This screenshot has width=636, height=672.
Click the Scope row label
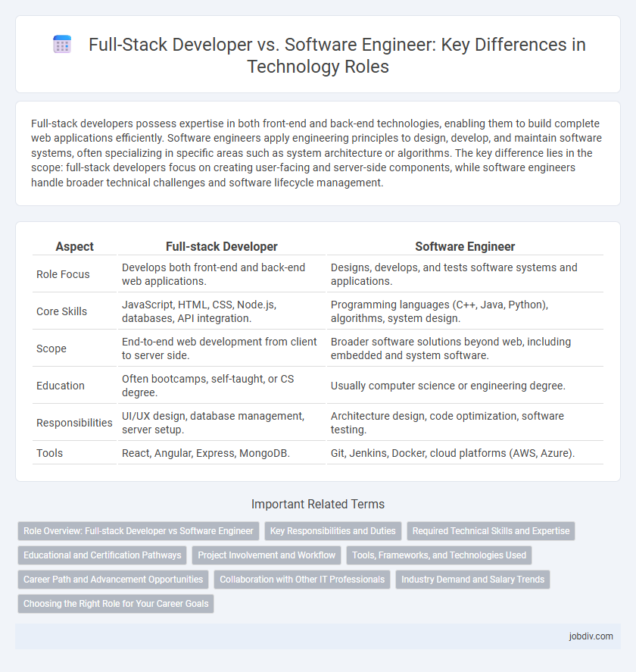(x=51, y=349)
